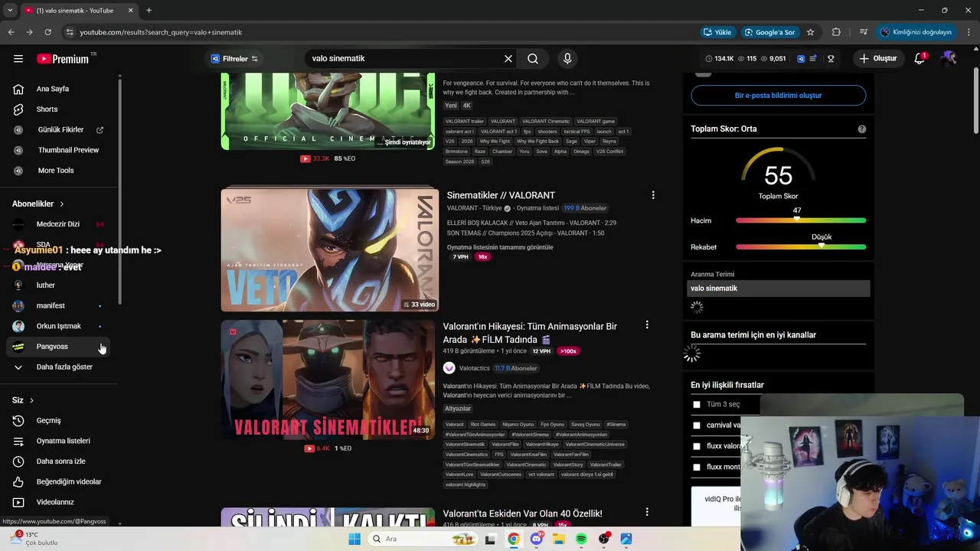This screenshot has width=980, height=551.
Task: Click the Rekabet score slider
Action: tap(801, 247)
